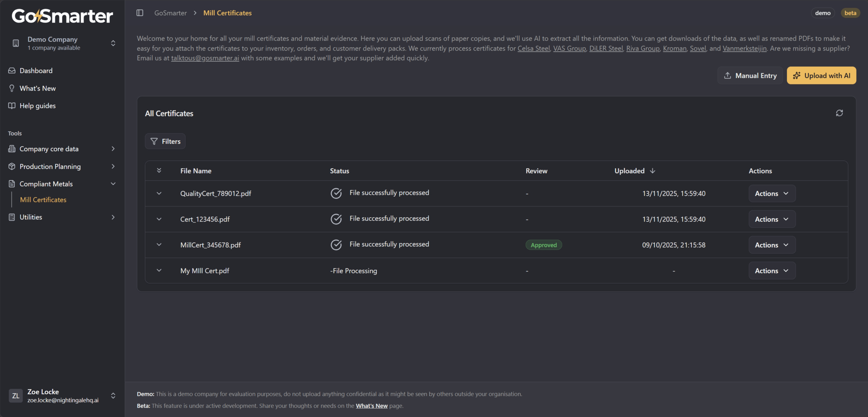Click the success checkmark for Cert_123456.pdf
The width and height of the screenshot is (868, 417).
coord(336,219)
